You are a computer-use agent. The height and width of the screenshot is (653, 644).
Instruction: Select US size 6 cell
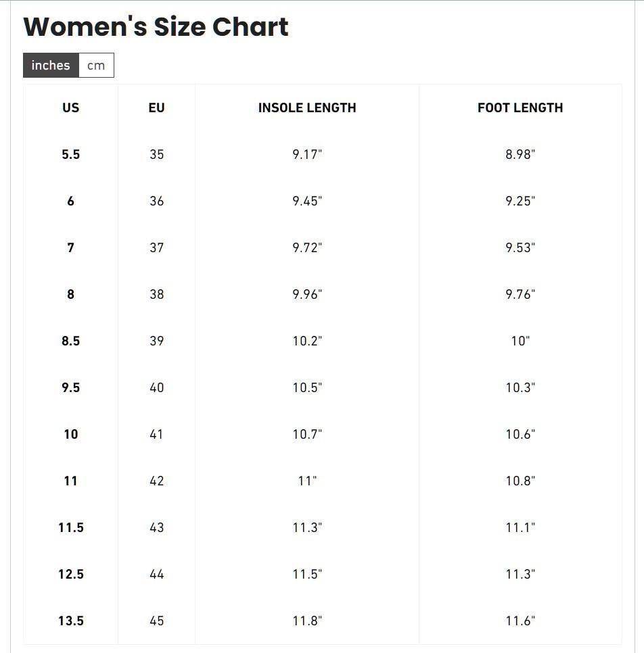pyautogui.click(x=71, y=201)
